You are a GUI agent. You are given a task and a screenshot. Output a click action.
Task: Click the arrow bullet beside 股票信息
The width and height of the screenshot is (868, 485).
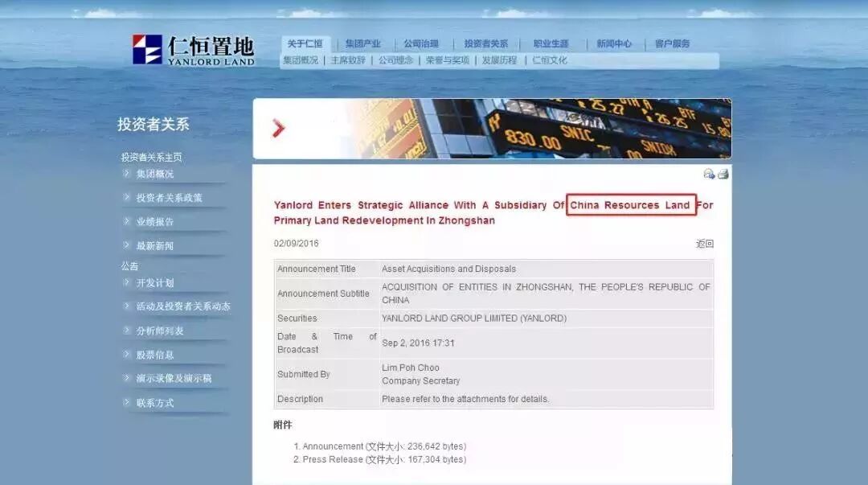(x=126, y=354)
